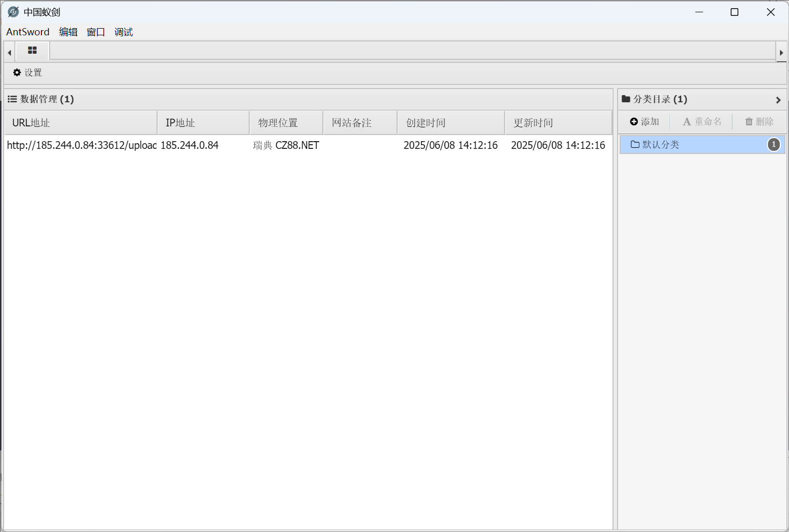Select the home grid tab icon
This screenshot has height=532, width=789.
pos(32,51)
